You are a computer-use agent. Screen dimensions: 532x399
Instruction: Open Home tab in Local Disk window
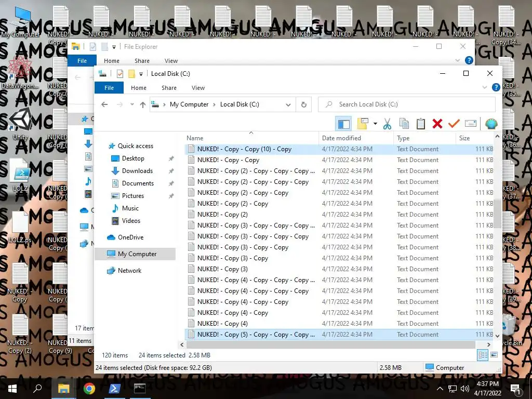coord(138,88)
